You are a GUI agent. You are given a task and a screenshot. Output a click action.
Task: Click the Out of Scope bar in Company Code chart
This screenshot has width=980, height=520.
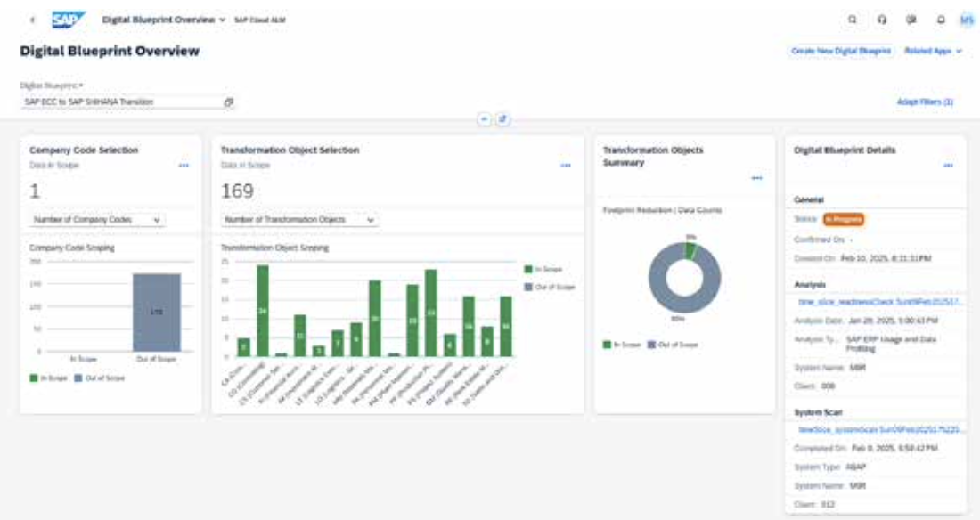[157, 312]
